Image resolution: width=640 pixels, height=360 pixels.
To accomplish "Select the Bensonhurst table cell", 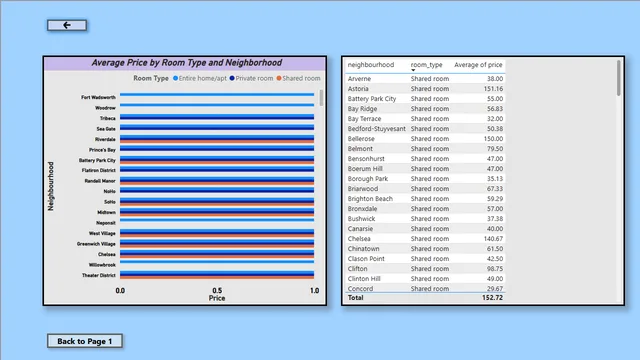I will (366, 159).
